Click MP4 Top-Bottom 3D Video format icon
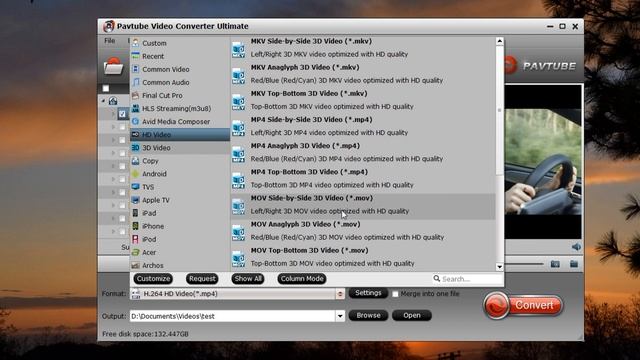640x360 pixels. pyautogui.click(x=238, y=181)
